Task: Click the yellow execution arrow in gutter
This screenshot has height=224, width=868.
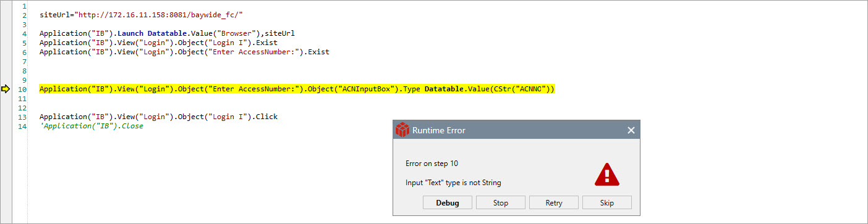Action: [x=6, y=89]
